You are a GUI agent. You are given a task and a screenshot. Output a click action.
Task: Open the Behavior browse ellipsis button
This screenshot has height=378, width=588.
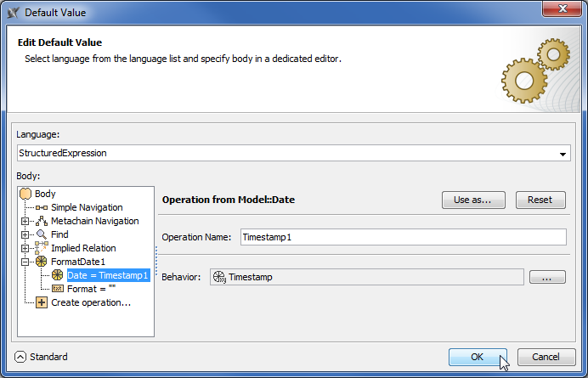point(547,277)
